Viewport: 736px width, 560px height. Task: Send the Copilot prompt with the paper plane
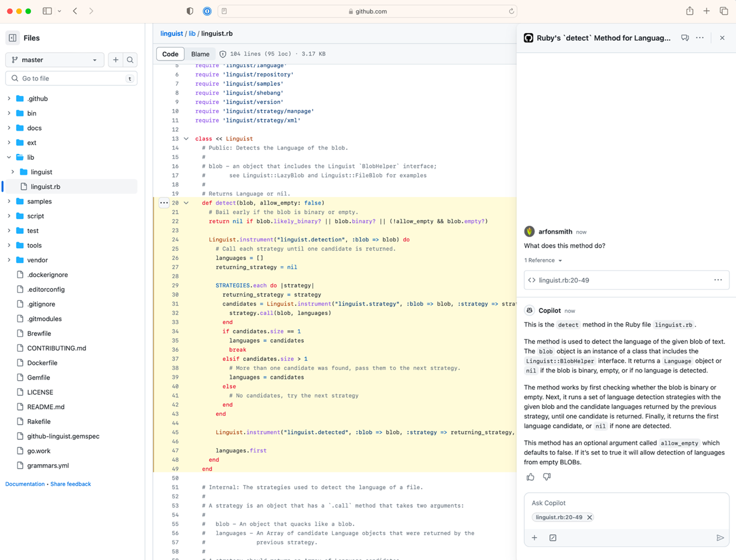coord(721,538)
